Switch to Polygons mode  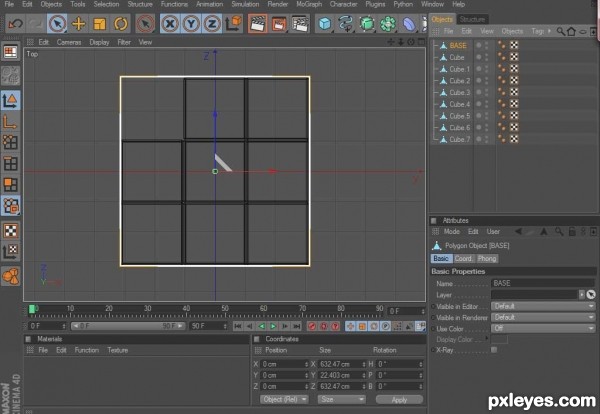pos(10,185)
